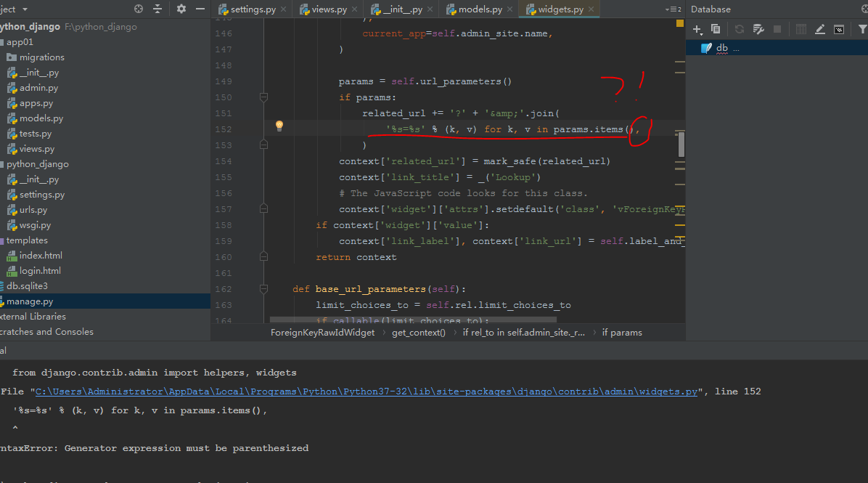This screenshot has height=483, width=868.
Task: Switch to the __init__.py editor tab
Action: (403, 9)
